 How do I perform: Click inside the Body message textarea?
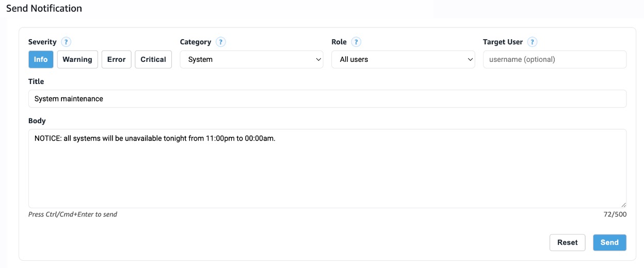[327, 170]
